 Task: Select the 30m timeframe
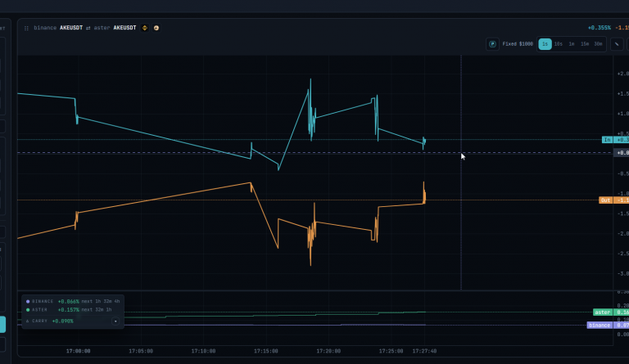click(x=598, y=44)
